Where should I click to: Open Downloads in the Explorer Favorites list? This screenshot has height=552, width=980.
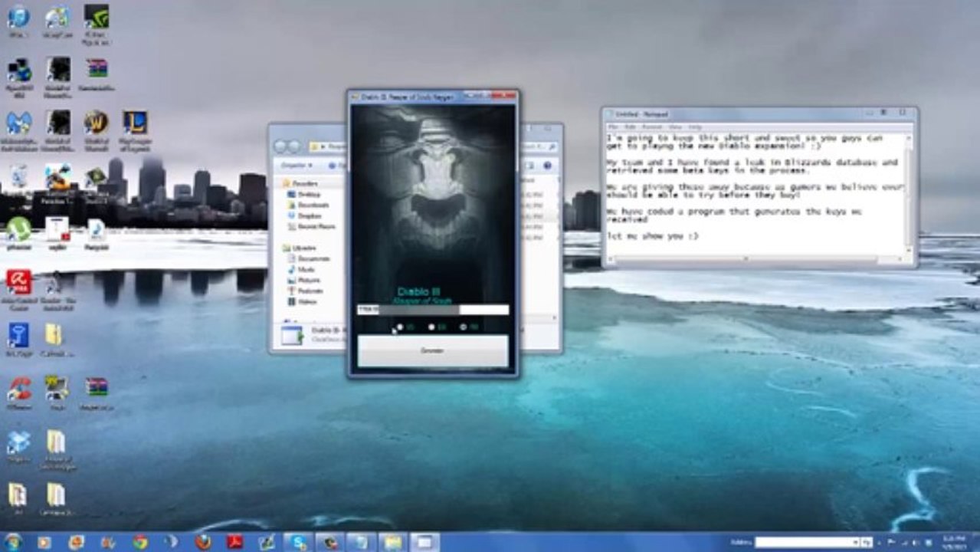click(x=313, y=205)
